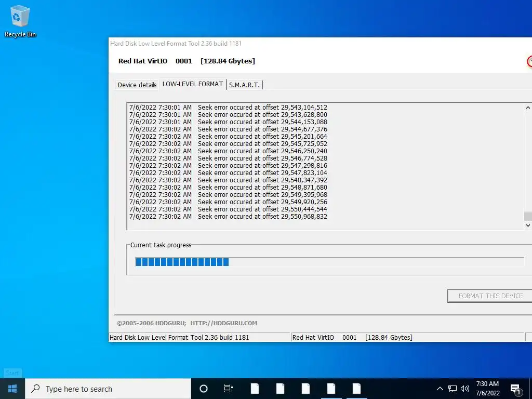The height and width of the screenshot is (399, 532).
Task: Click the log scrollbar down arrow
Action: [x=528, y=225]
